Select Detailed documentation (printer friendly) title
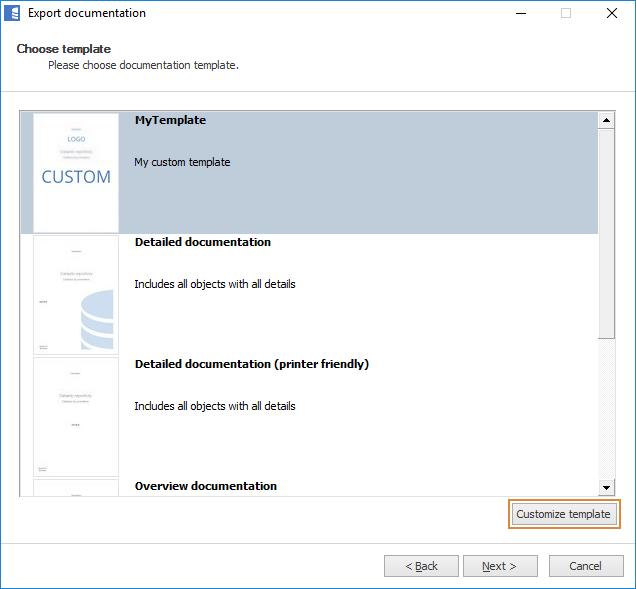This screenshot has width=636, height=589. click(x=251, y=364)
